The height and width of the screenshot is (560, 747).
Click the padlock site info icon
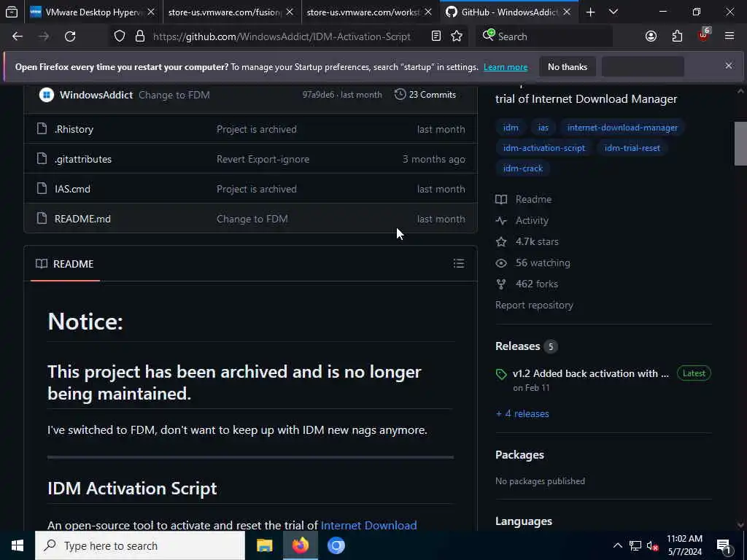pos(139,36)
